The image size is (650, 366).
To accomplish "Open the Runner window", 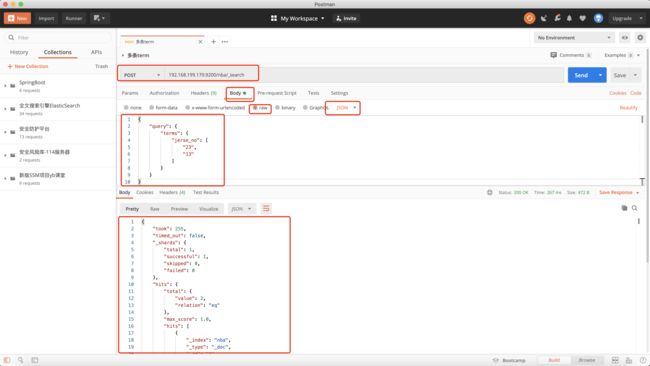I will coord(74,18).
